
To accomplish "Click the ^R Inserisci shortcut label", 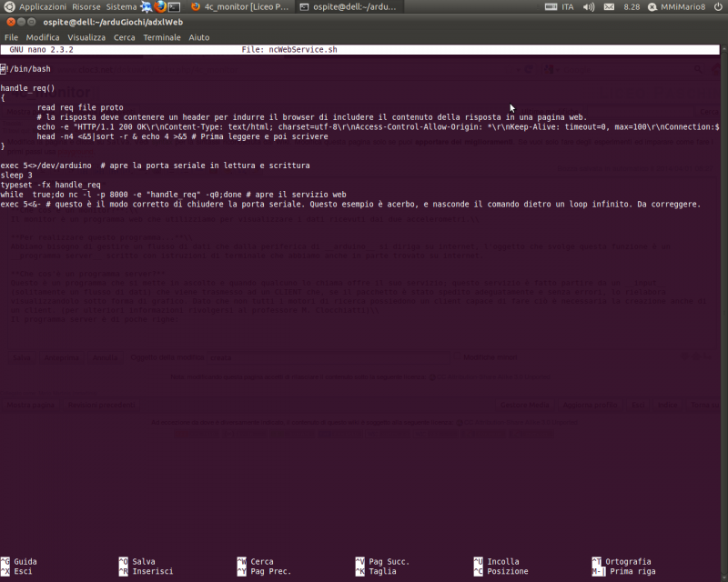I will click(x=146, y=571).
